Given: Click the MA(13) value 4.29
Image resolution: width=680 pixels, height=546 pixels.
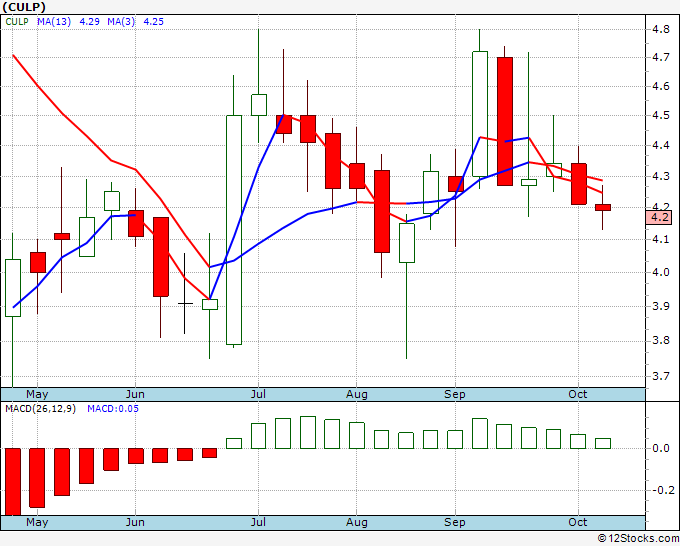Looking at the screenshot, I should coord(89,21).
